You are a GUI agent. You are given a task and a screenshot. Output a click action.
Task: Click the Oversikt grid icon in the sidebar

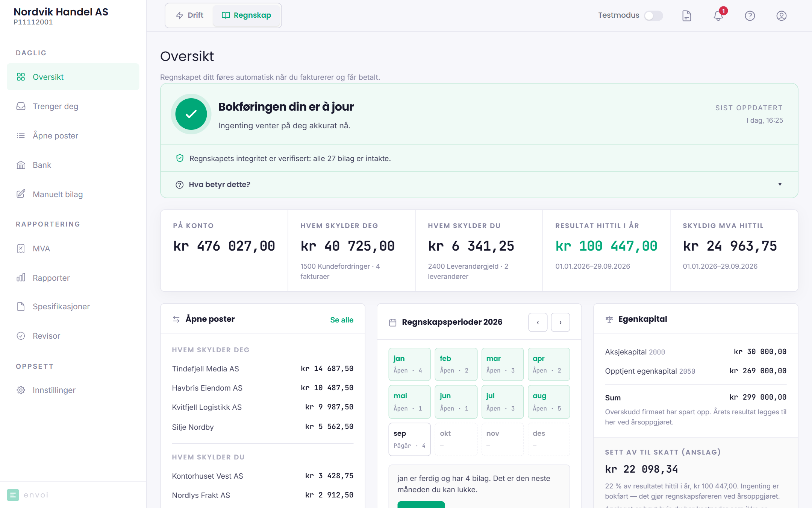tap(21, 77)
